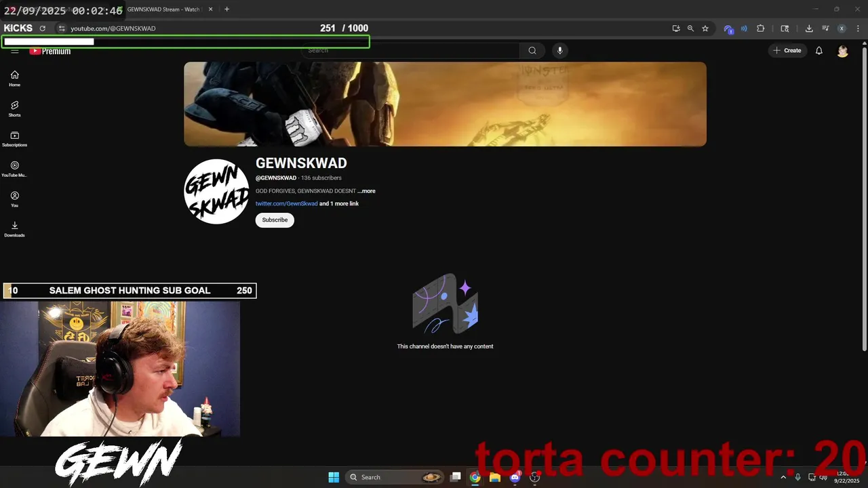This screenshot has width=868, height=488.
Task: Click the YouTube search input field
Action: (411, 50)
